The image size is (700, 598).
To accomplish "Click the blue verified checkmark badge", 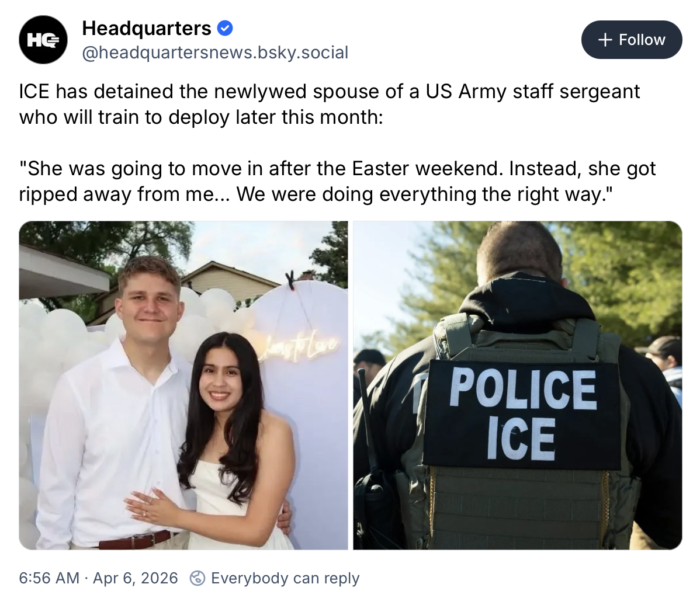I will pyautogui.click(x=224, y=29).
